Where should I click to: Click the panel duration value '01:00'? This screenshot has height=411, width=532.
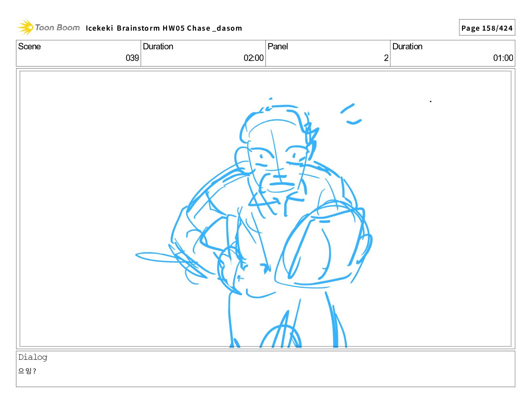503,58
